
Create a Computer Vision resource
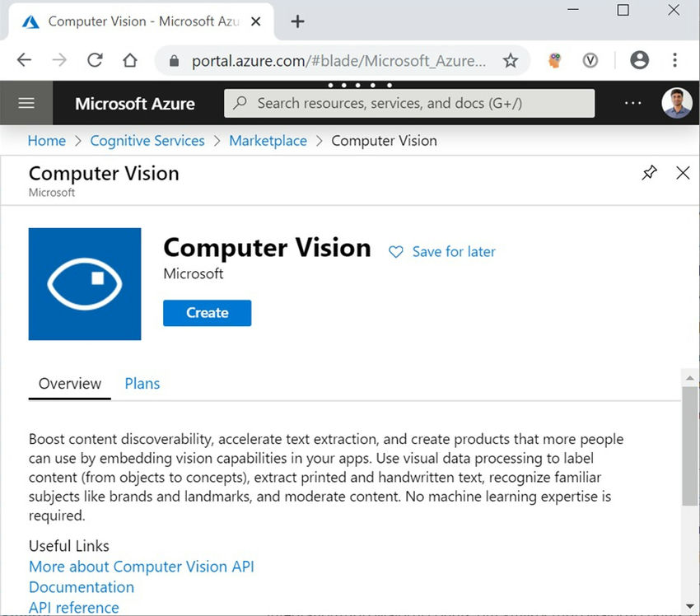coord(207,313)
